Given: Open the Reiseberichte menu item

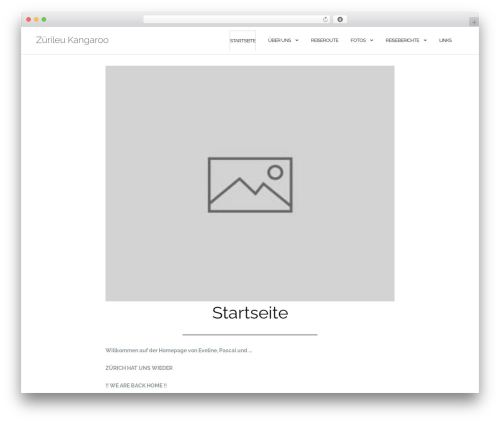Looking at the screenshot, I should point(402,40).
